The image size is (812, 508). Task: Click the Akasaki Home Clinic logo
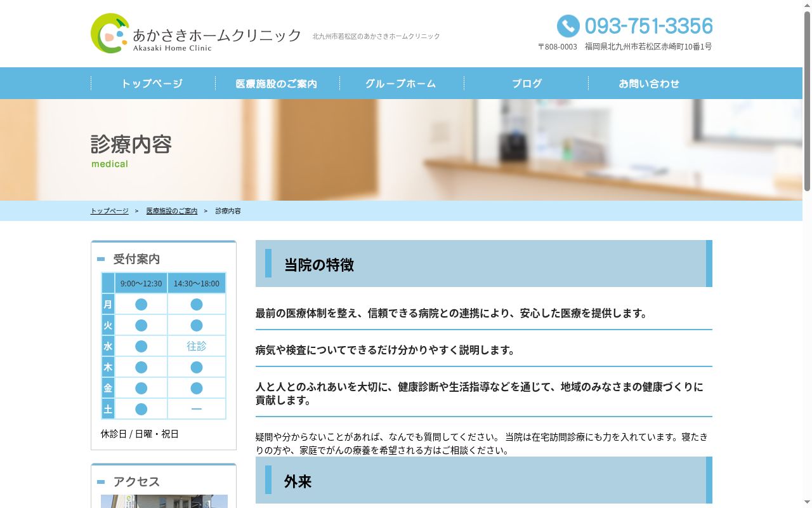click(x=196, y=33)
